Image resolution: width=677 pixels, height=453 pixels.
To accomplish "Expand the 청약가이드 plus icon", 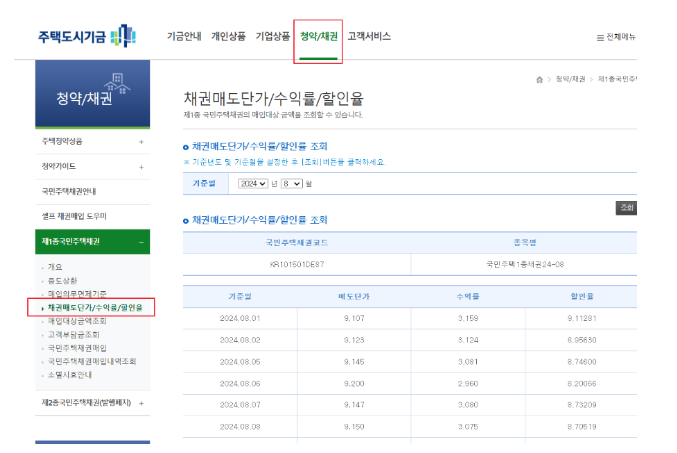I will 141,167.
